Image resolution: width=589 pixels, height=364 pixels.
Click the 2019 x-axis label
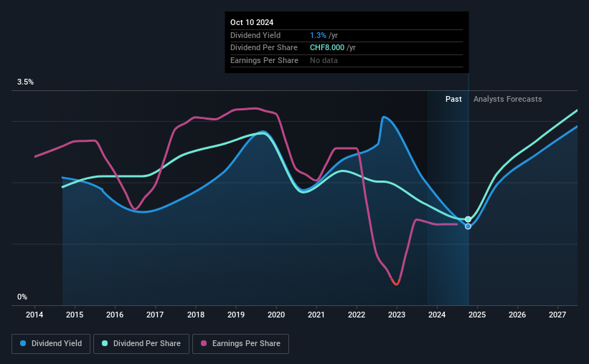click(236, 315)
